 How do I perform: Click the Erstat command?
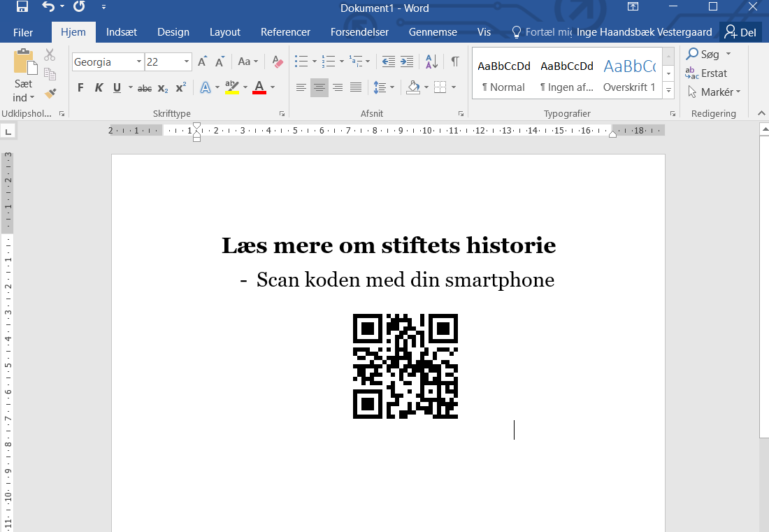tap(707, 73)
